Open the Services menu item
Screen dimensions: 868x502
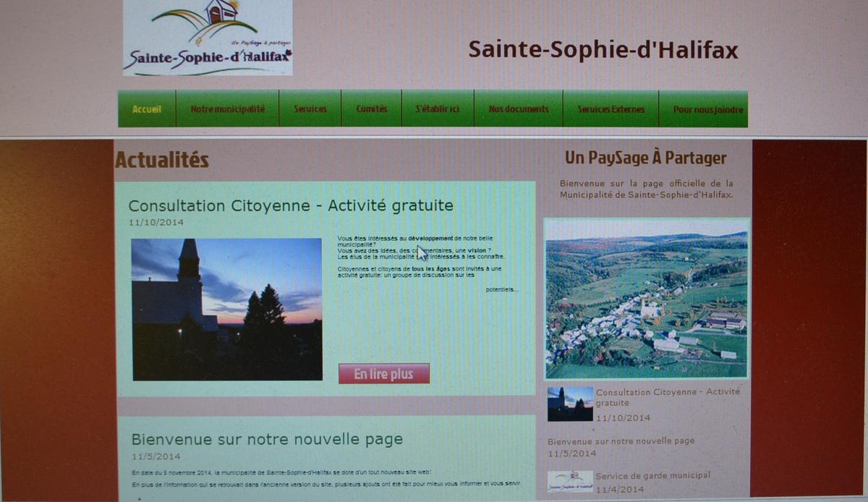[x=310, y=109]
